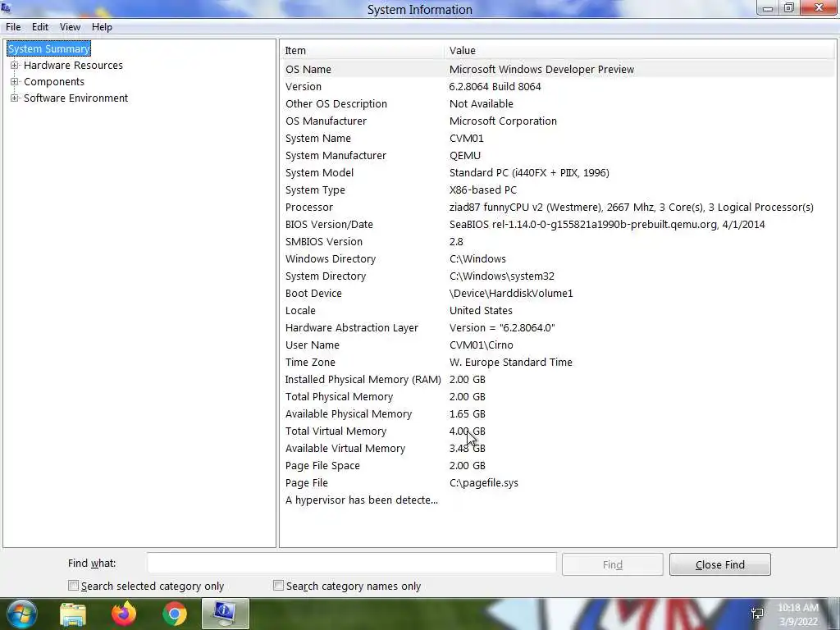Click value 6.2.8064 Build 8064
This screenshot has height=630, width=840.
[495, 86]
